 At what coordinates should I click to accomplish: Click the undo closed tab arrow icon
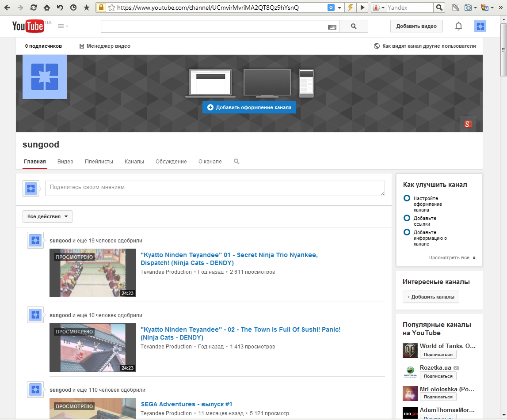click(60, 8)
